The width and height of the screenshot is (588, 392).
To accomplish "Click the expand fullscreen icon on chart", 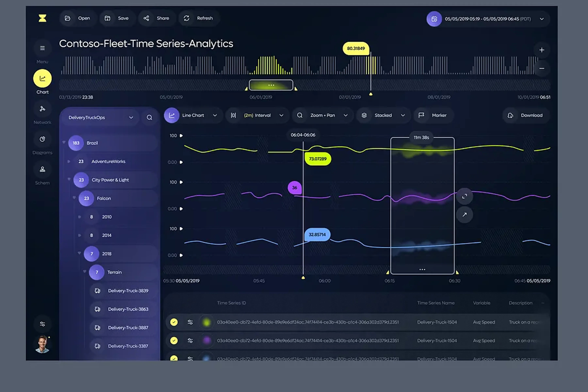I will [x=464, y=196].
